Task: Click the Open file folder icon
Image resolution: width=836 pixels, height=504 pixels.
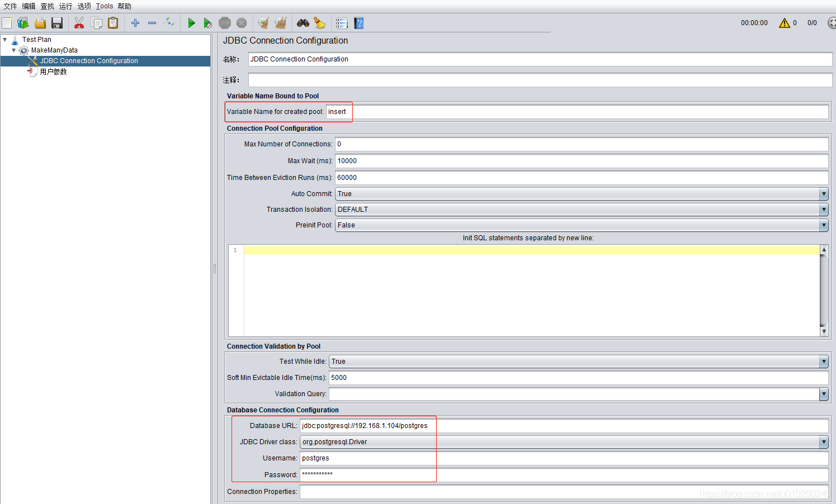Action: (x=40, y=23)
